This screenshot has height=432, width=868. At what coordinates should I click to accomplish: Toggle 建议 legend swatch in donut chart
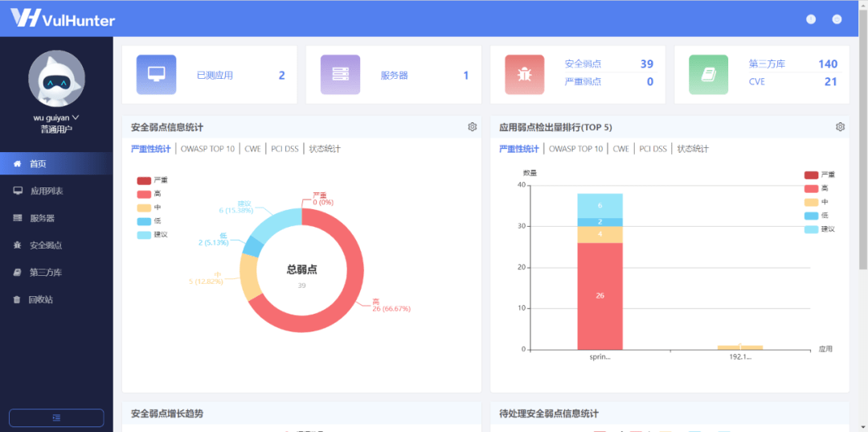[x=144, y=235]
